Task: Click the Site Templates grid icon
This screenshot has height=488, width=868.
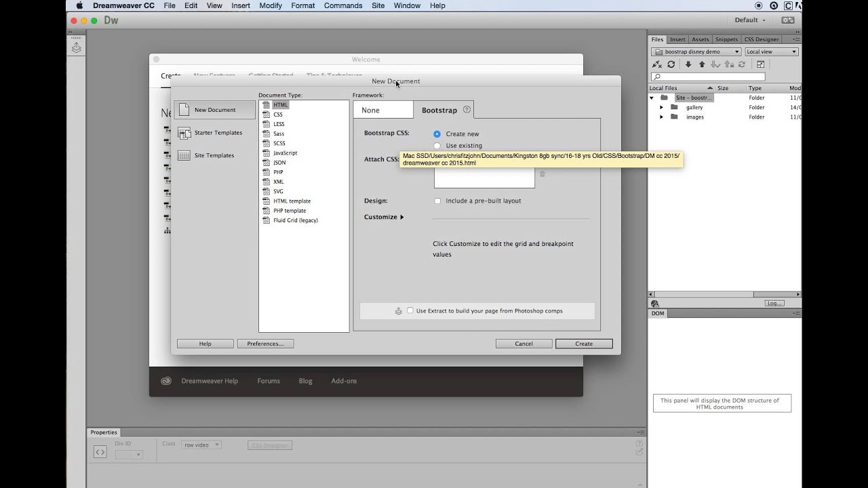Action: (184, 155)
